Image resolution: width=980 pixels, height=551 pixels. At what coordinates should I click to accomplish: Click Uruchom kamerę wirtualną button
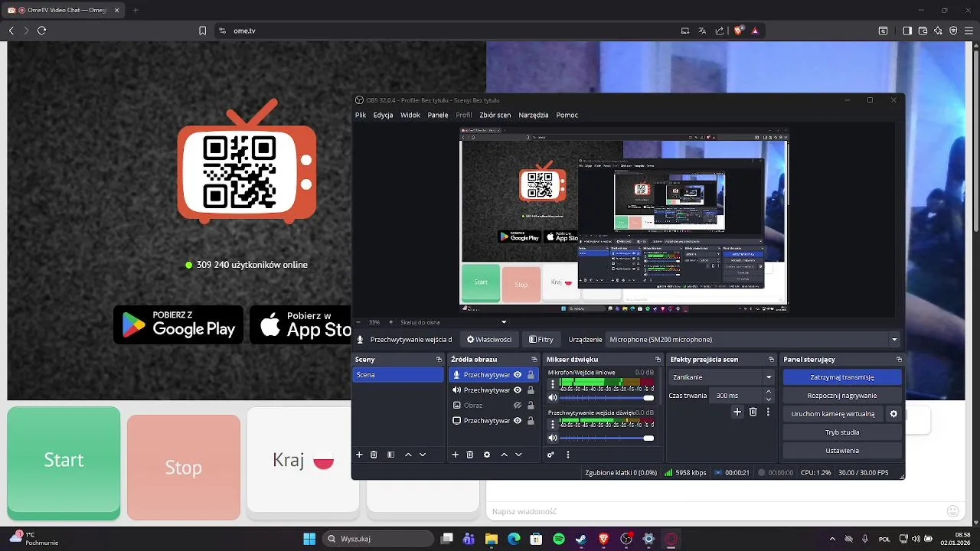(833, 414)
